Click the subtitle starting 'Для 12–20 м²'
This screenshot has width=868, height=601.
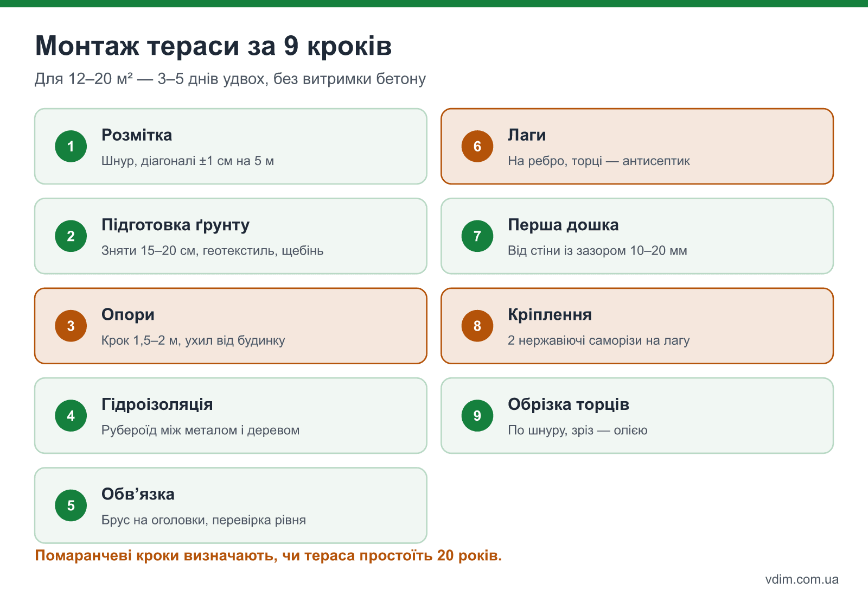click(230, 79)
